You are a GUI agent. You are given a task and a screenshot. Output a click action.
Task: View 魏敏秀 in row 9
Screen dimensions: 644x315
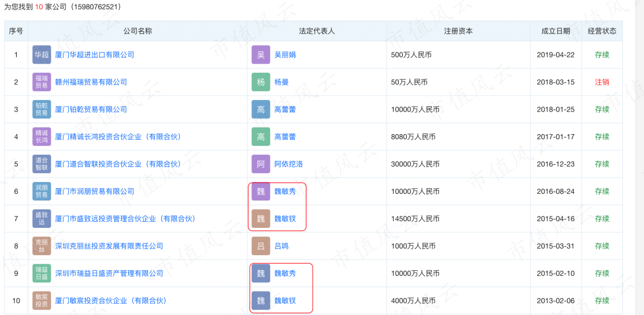[285, 273]
